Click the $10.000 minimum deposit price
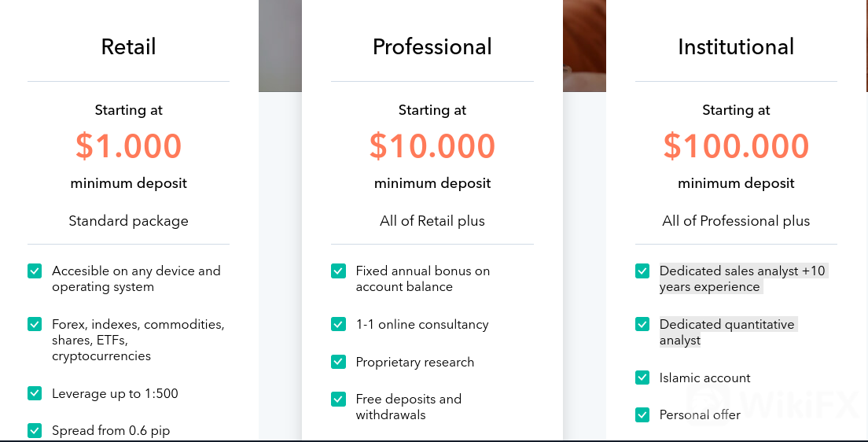This screenshot has height=442, width=868. pos(432,145)
